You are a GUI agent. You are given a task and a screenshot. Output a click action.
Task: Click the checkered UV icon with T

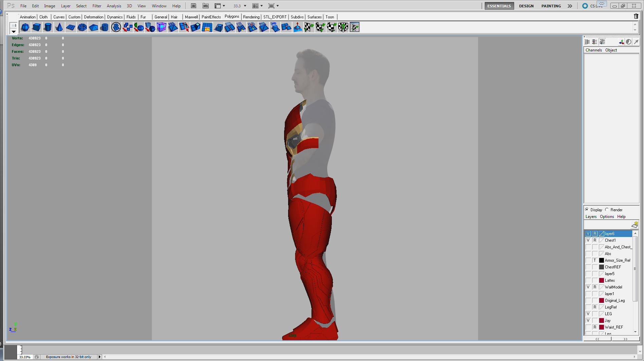pyautogui.click(x=343, y=27)
